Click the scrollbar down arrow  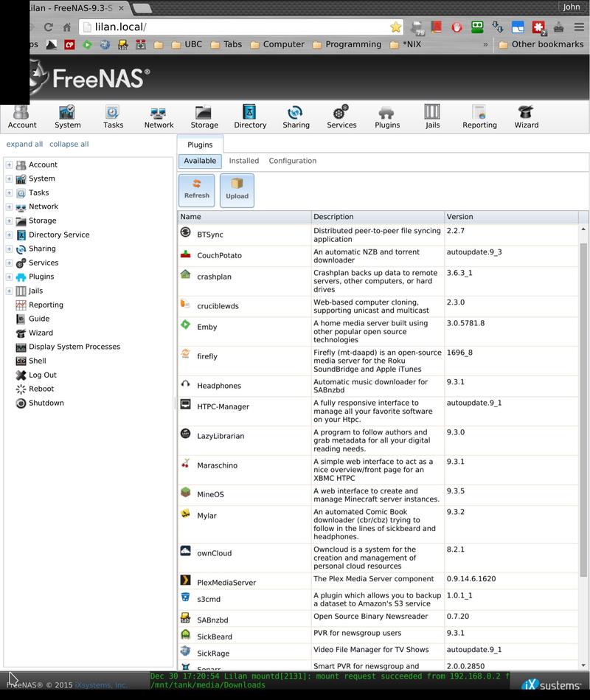pos(583,665)
